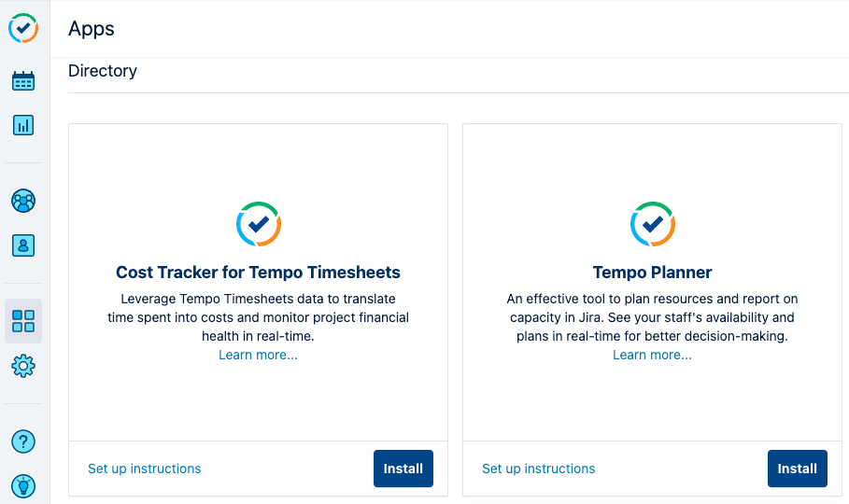Viewport: 849px width, 504px height.
Task: Click the Directory section heading
Action: click(x=103, y=71)
